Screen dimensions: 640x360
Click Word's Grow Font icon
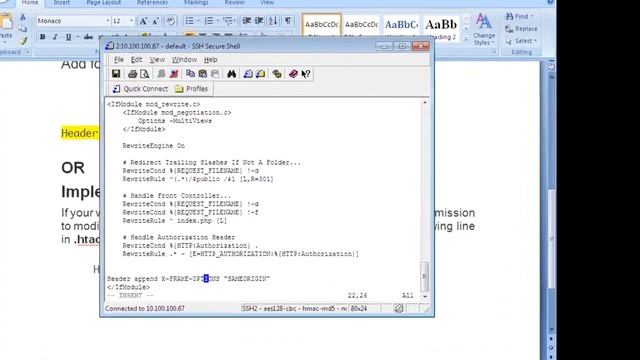point(143,21)
